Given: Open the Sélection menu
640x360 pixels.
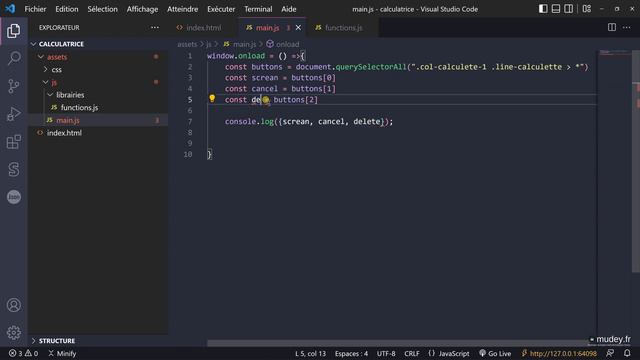Looking at the screenshot, I should point(102,9).
